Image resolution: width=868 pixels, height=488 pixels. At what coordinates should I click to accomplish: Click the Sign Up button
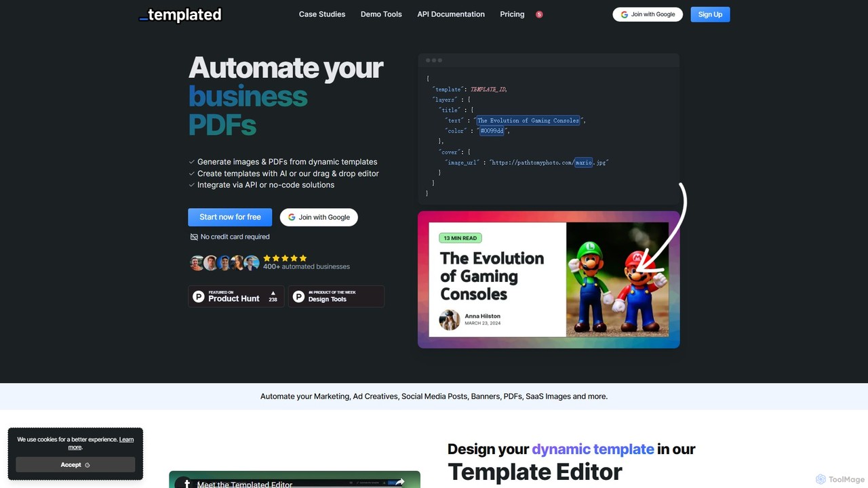click(710, 14)
